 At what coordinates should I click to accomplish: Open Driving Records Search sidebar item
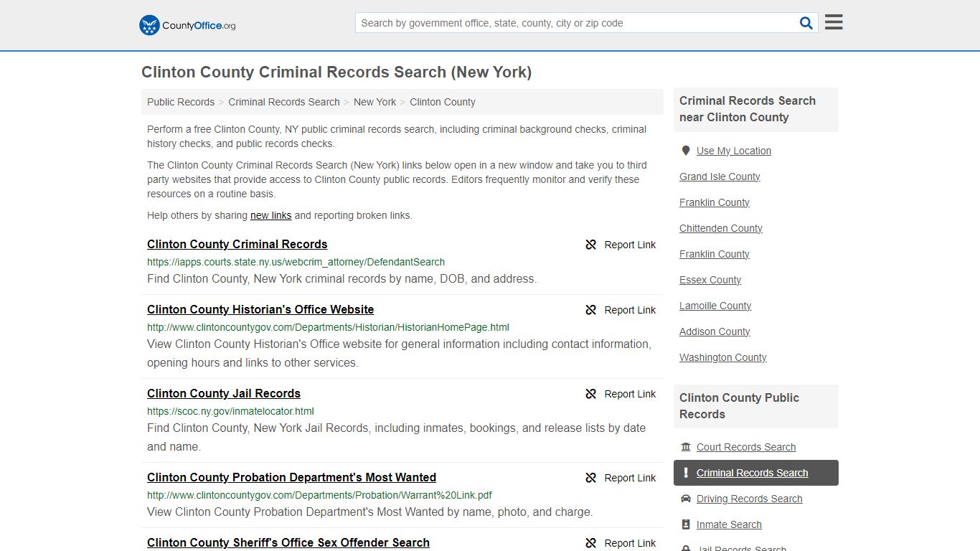(750, 499)
